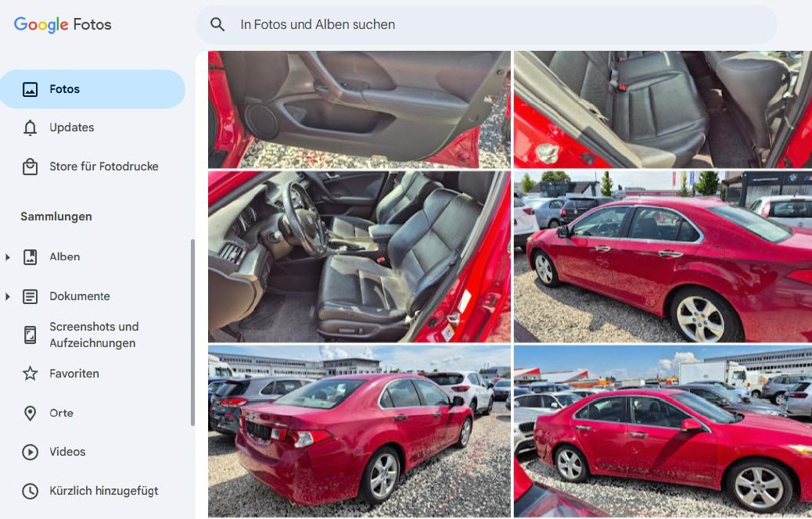Viewport: 812px width, 519px height.
Task: Open Orte via map pin icon
Action: point(30,413)
